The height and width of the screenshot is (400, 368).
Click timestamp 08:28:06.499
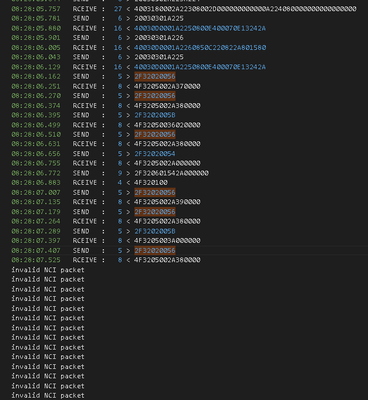[36, 125]
